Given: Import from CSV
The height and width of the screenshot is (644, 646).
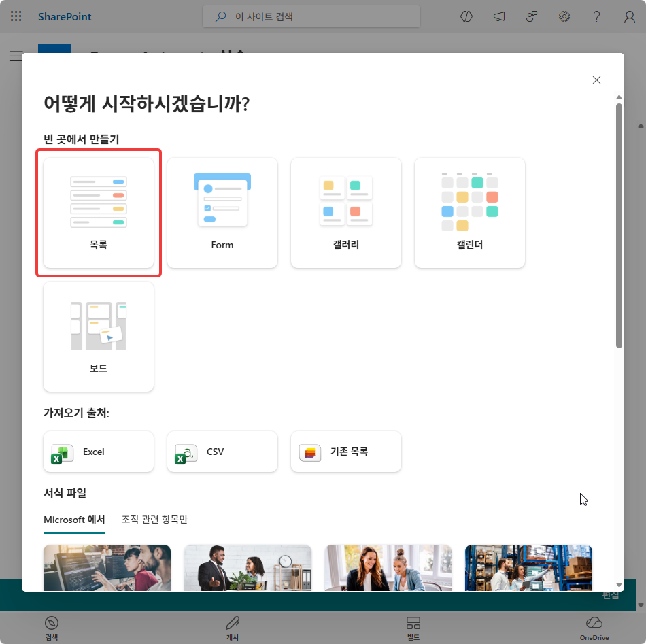Looking at the screenshot, I should pyautogui.click(x=222, y=452).
